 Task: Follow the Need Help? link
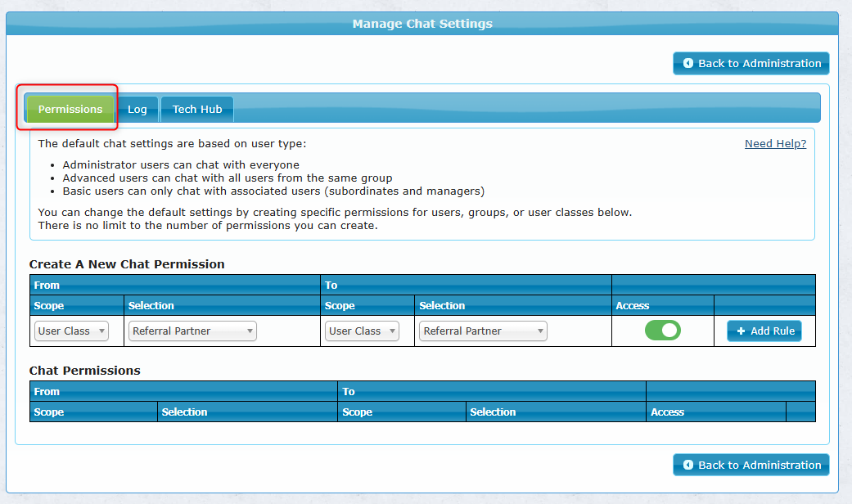[x=775, y=144]
